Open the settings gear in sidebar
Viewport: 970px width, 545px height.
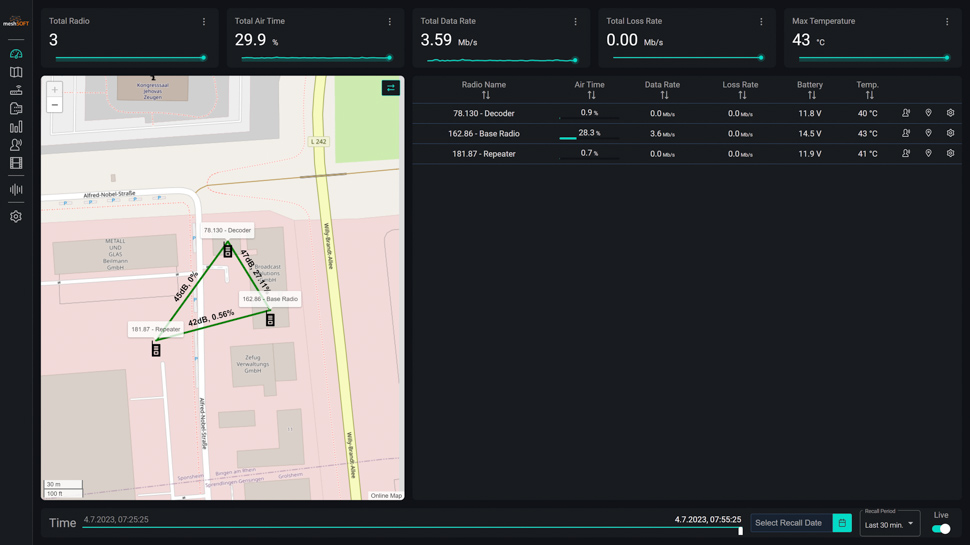point(16,217)
